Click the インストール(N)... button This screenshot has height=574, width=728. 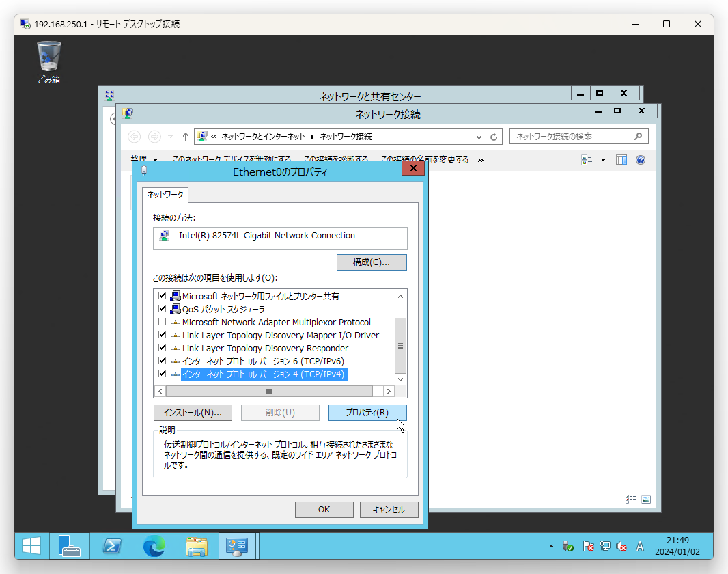[x=193, y=412]
